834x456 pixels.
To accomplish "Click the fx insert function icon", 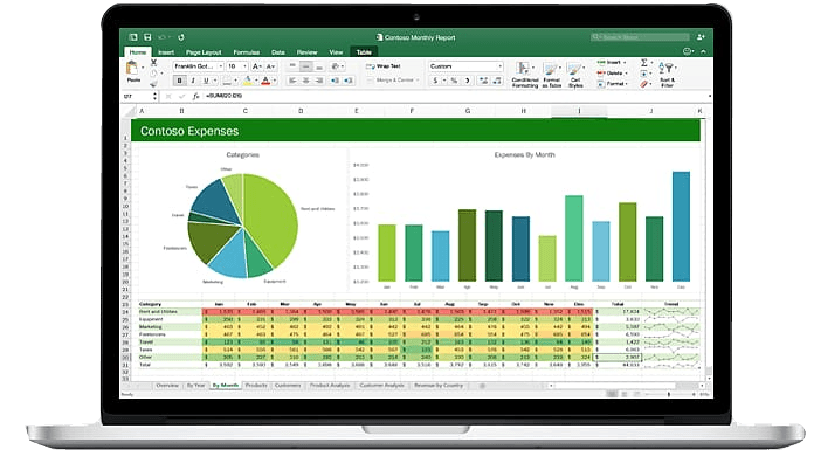I will tap(196, 96).
